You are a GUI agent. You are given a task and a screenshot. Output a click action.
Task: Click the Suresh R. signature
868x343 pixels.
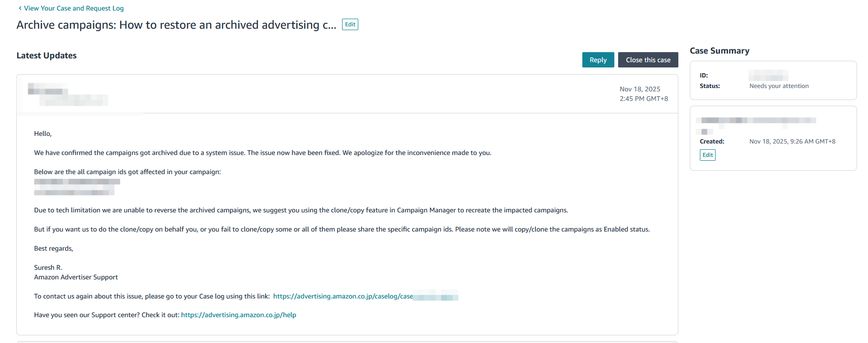pos(48,267)
